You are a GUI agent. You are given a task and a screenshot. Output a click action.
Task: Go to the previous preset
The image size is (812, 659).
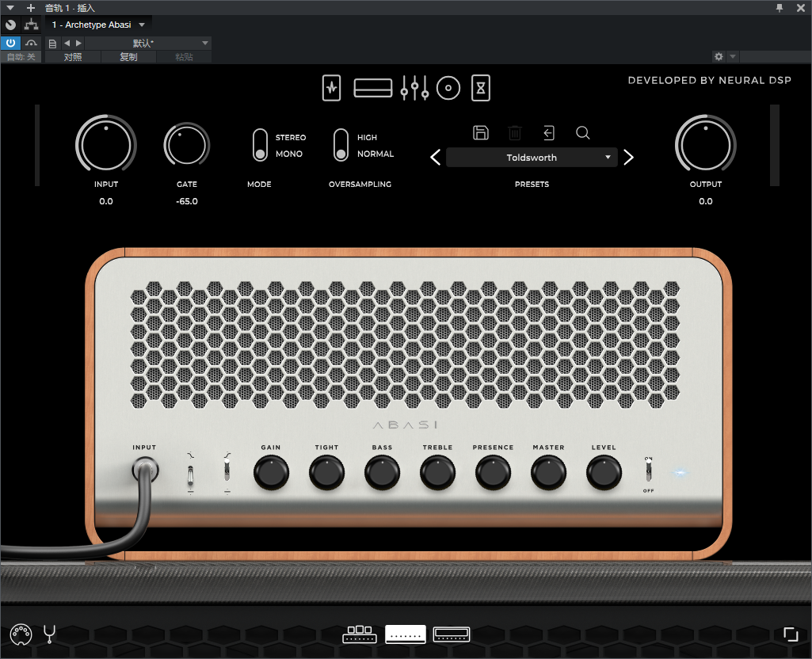coord(436,158)
